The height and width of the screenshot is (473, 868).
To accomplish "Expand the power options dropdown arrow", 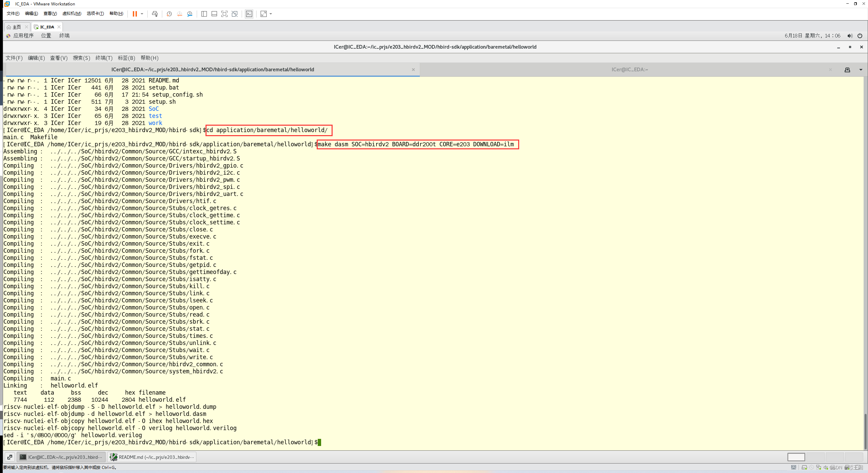I will point(142,14).
